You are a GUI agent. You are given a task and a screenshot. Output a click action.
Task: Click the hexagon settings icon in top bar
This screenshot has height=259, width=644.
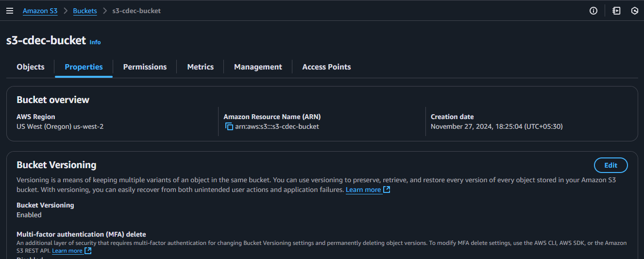pyautogui.click(x=634, y=11)
